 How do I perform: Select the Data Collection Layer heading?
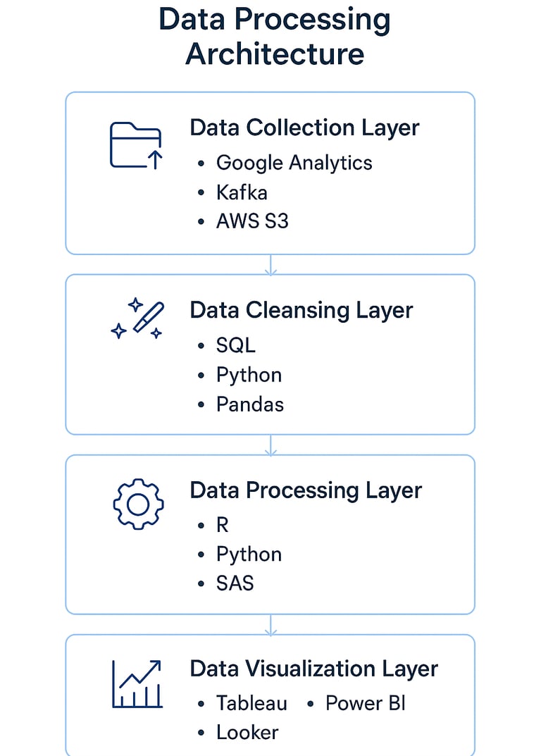[304, 128]
